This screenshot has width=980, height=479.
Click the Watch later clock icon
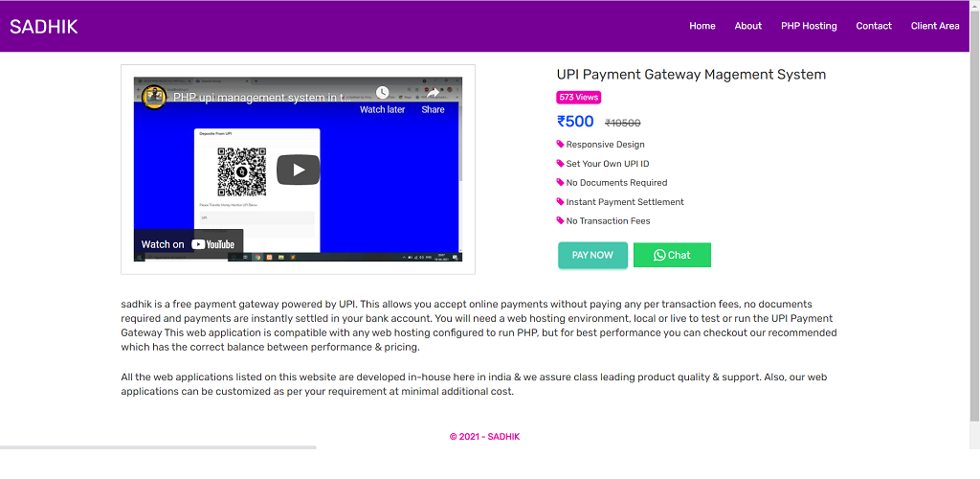pos(382,93)
